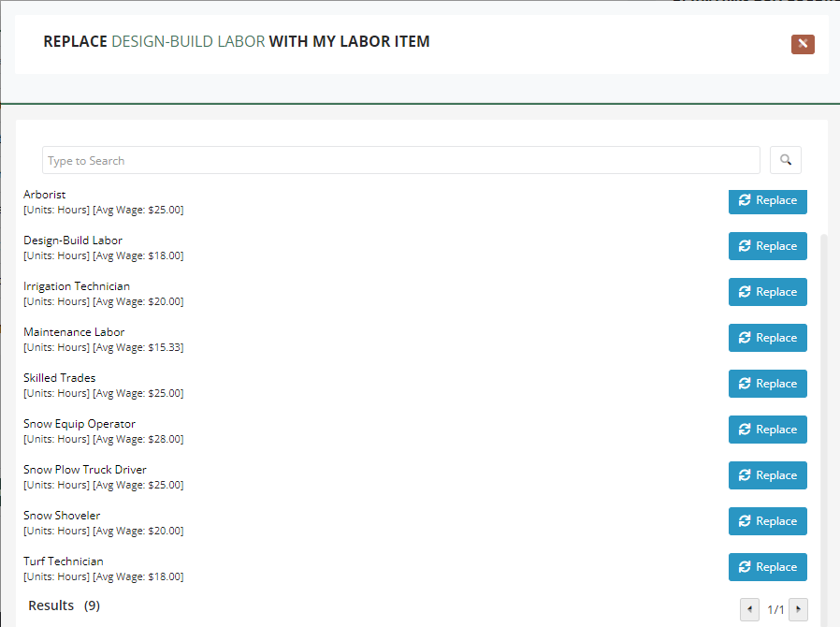Click the magnifying glass search icon
Image resolution: width=840 pixels, height=627 pixels.
[785, 160]
